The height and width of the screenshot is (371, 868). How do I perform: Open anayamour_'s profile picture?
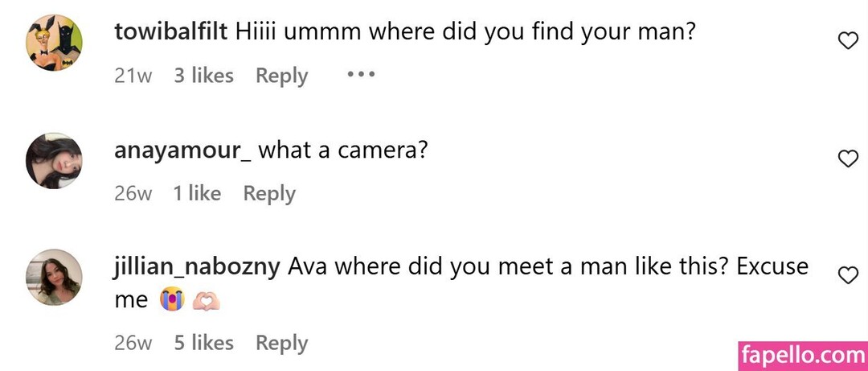click(x=54, y=160)
